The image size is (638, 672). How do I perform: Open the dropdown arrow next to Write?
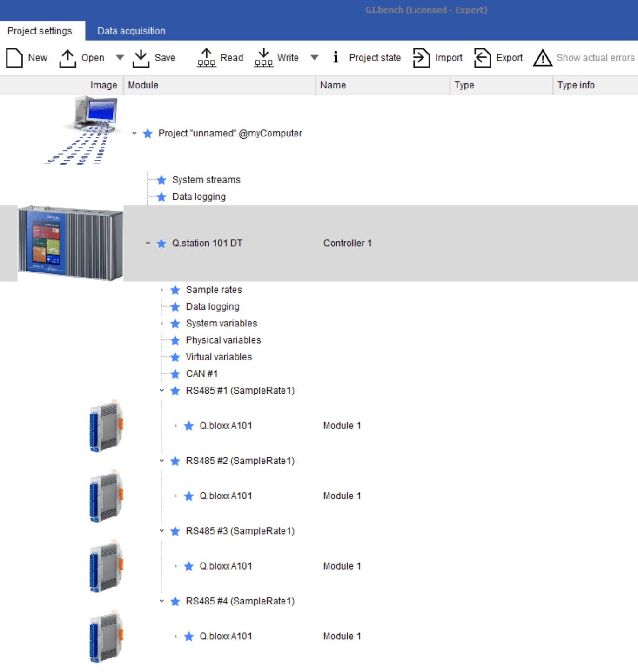315,58
